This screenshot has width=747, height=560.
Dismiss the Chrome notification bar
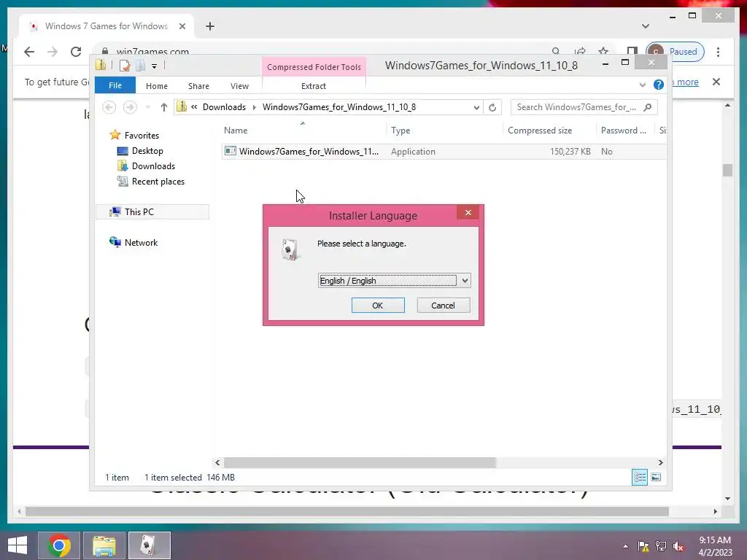(716, 82)
